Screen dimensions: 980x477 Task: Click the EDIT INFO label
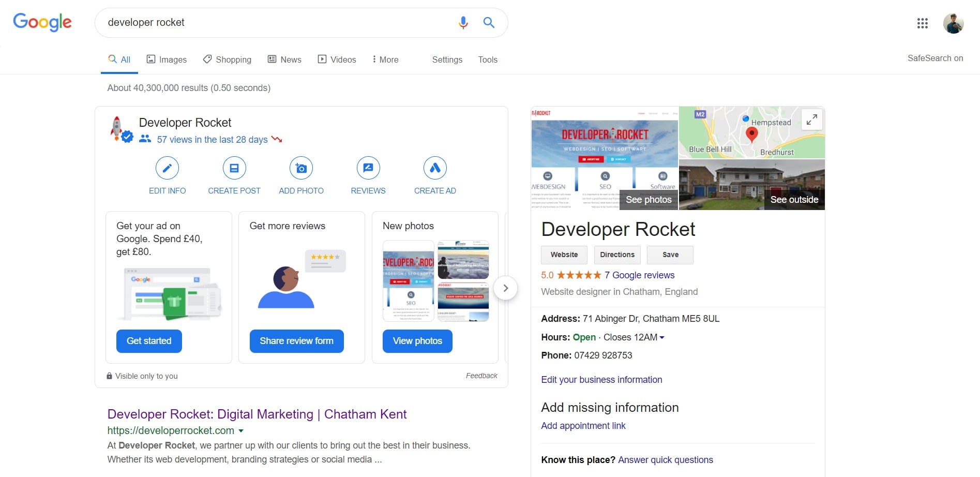(x=167, y=191)
